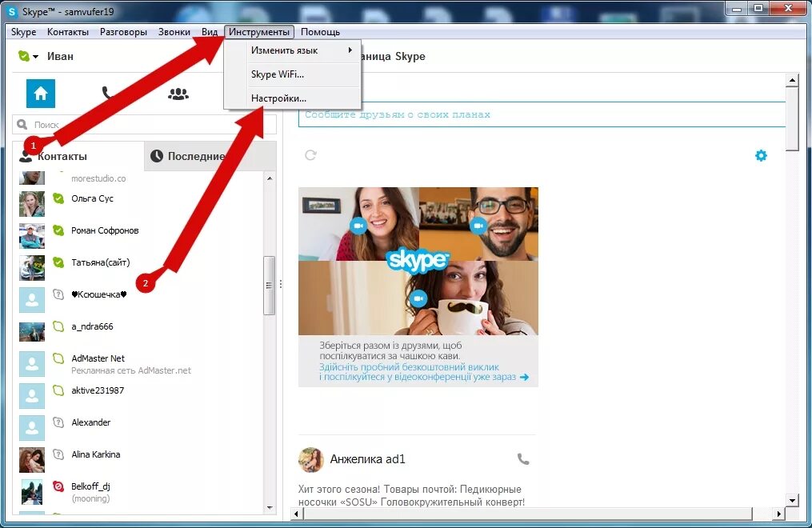
Task: Open the Skype menu
Action: (24, 31)
